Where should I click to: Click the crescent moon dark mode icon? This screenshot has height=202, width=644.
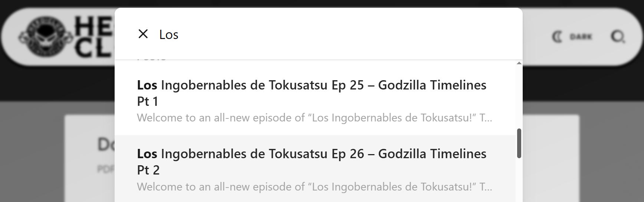(x=556, y=37)
